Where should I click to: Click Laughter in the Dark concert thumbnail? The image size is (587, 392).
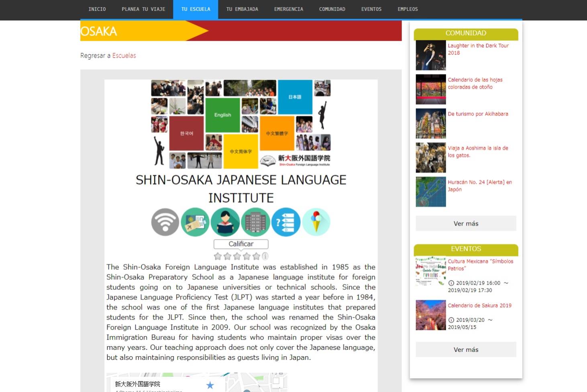pyautogui.click(x=431, y=55)
